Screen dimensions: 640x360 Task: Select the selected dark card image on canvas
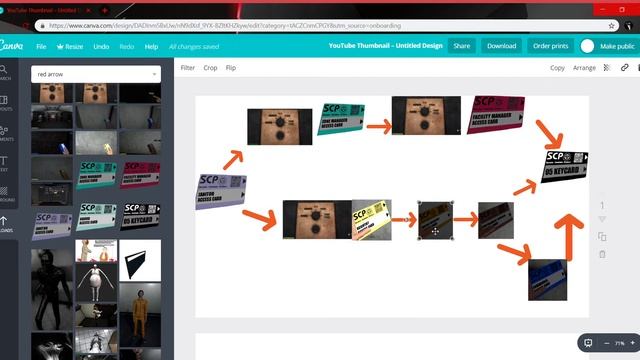click(x=436, y=220)
